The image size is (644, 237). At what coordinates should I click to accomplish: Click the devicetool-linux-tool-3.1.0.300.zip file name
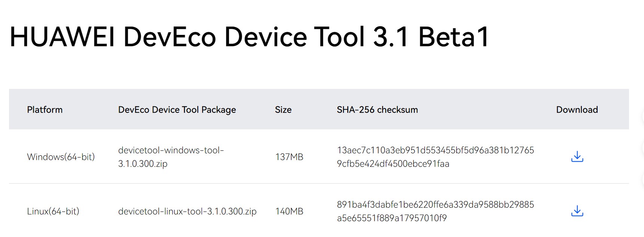[x=187, y=211]
